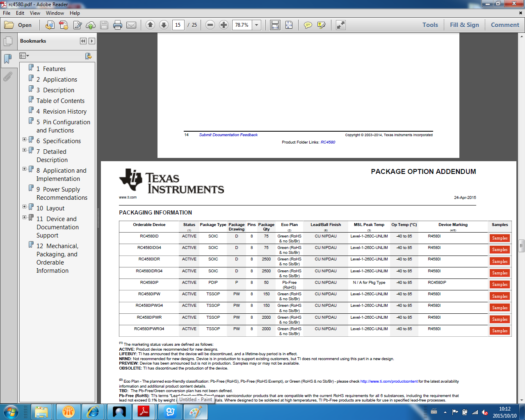Click the vertical scrollbar thumb of the document
This screenshot has width=525, height=420.
522,246
